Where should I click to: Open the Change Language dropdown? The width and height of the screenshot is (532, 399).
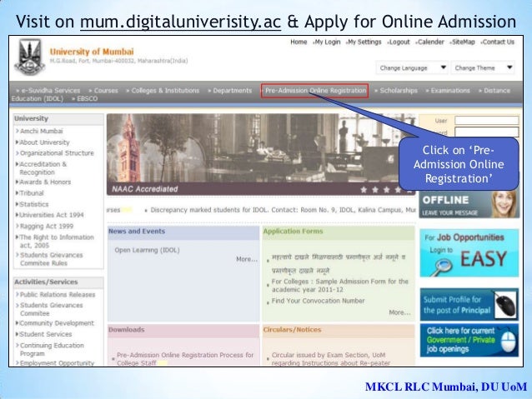pos(412,67)
